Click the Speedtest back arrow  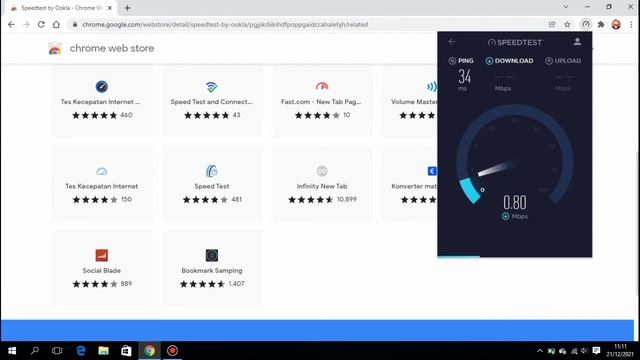451,42
